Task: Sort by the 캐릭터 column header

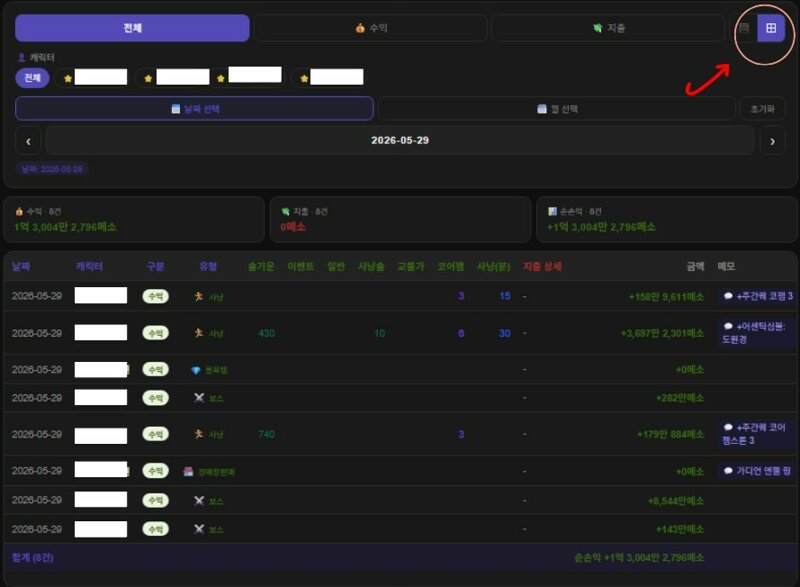Action: point(89,266)
